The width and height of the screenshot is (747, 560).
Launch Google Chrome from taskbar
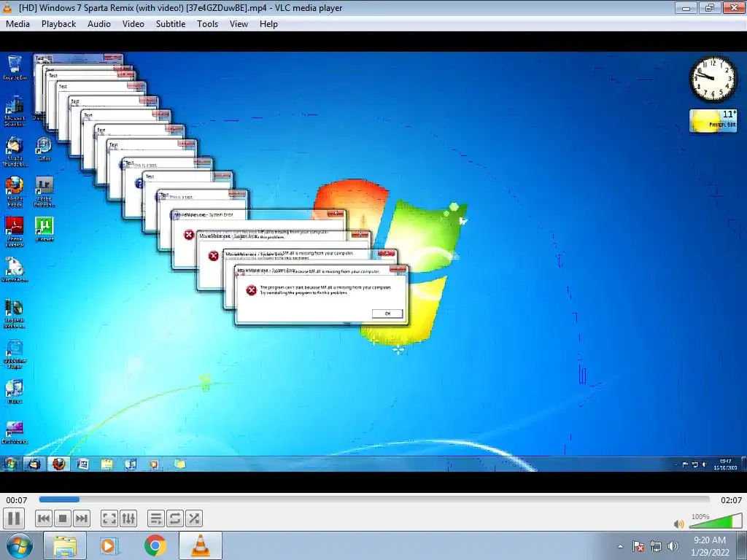click(x=155, y=545)
